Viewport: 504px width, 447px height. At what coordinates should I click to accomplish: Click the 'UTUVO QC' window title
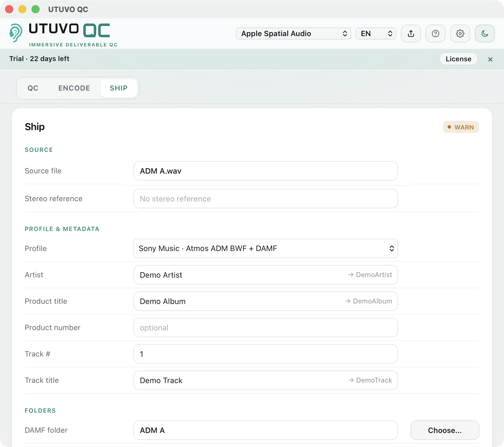[68, 9]
